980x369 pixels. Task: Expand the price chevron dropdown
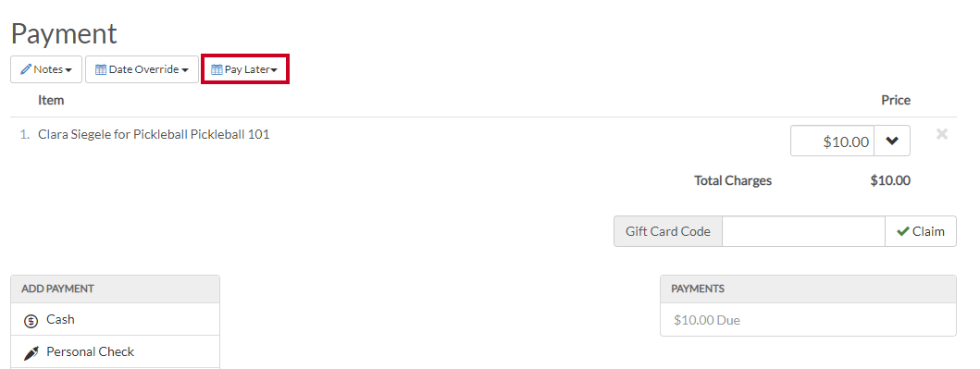click(x=892, y=141)
